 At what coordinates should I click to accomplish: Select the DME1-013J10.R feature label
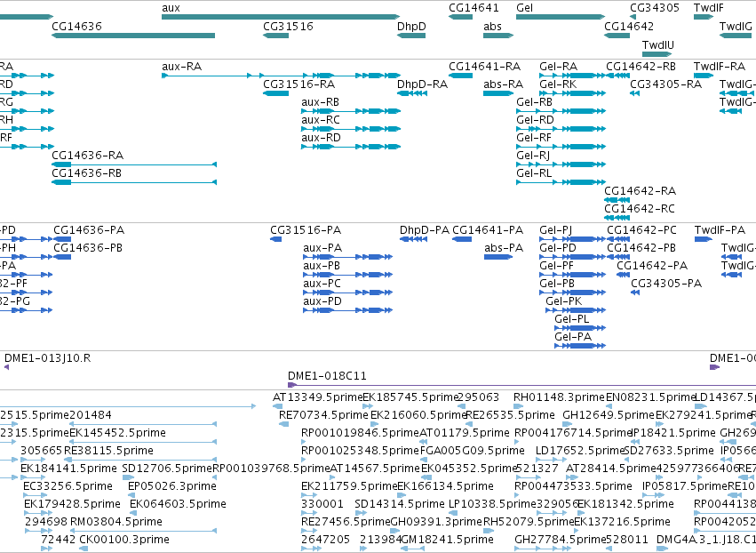47,358
